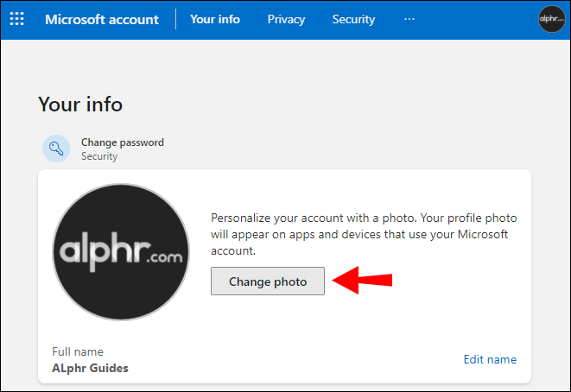This screenshot has width=571, height=392.
Task: Click the Your info page heading
Action: 80,104
